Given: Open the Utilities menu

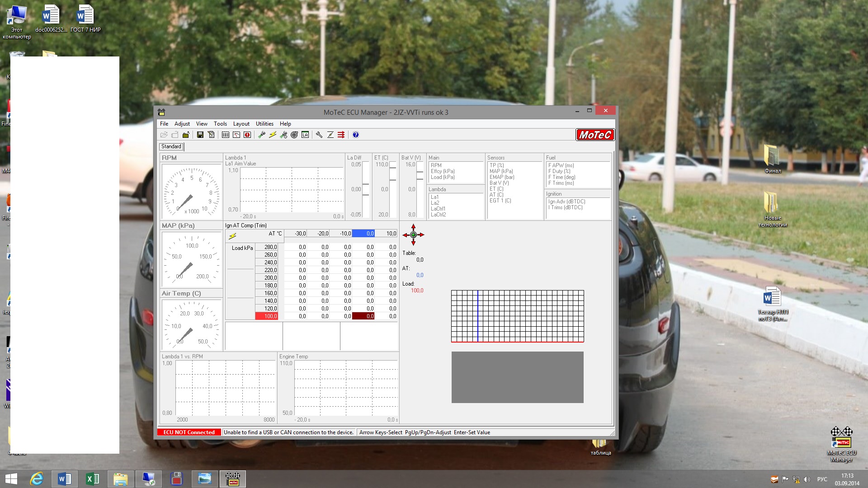Looking at the screenshot, I should [x=264, y=124].
